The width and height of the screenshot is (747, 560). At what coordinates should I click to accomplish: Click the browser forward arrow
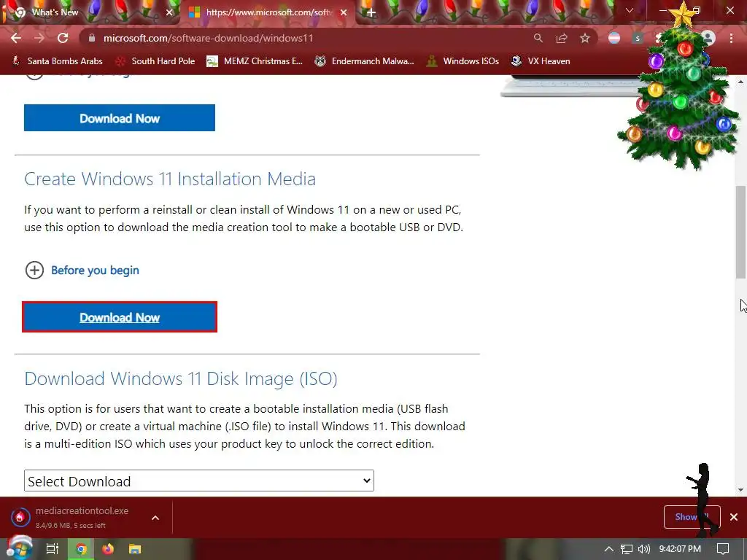pyautogui.click(x=39, y=38)
